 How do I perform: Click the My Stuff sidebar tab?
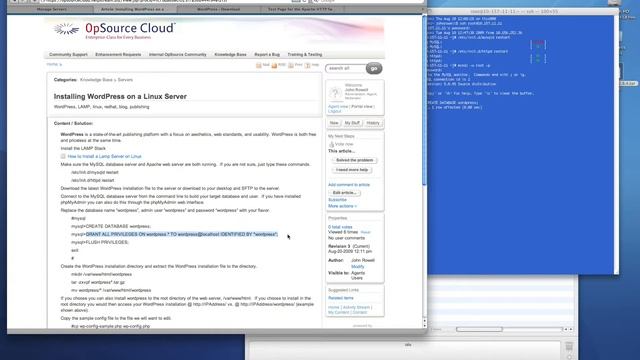tap(352, 123)
